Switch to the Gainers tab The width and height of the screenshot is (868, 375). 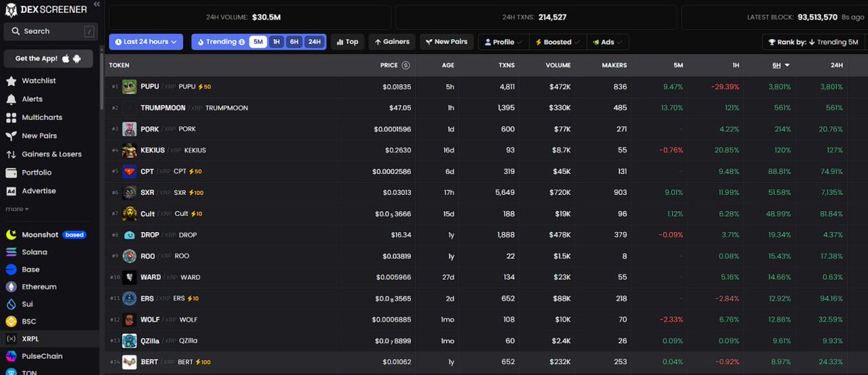pyautogui.click(x=392, y=42)
